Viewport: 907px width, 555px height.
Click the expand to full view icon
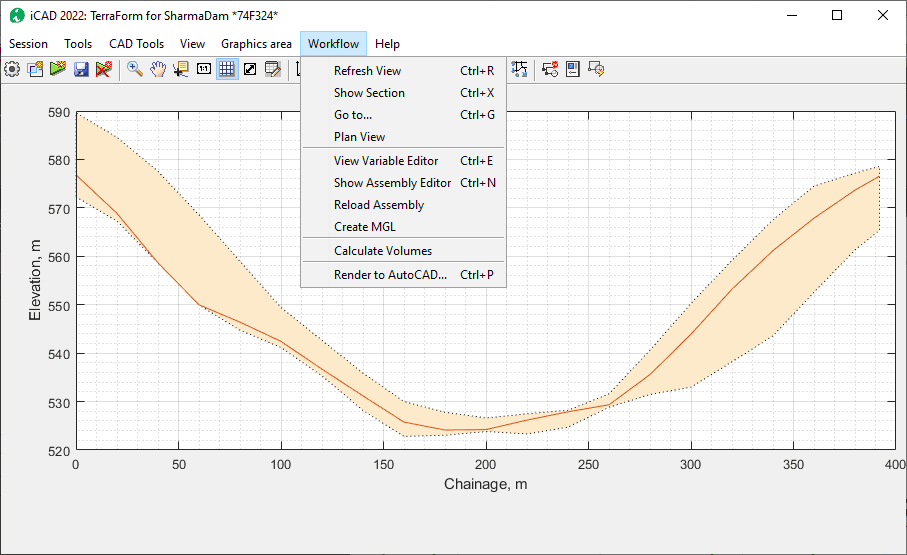(250, 69)
